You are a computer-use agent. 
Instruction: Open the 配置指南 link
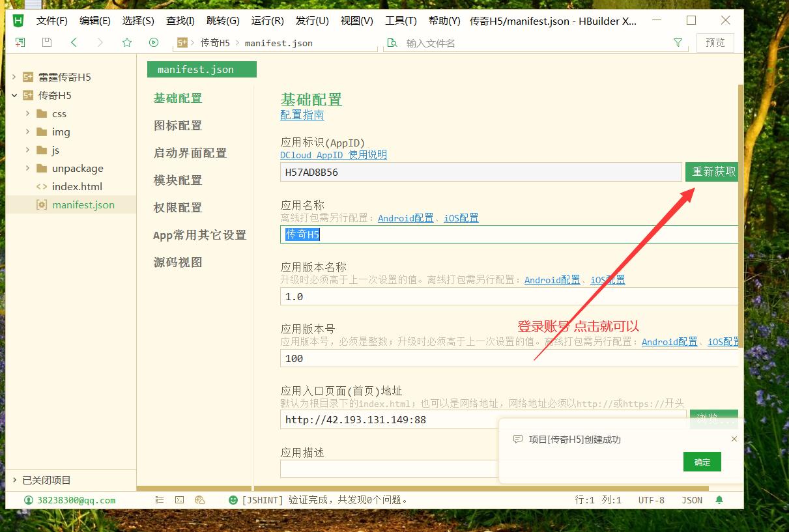coord(302,115)
